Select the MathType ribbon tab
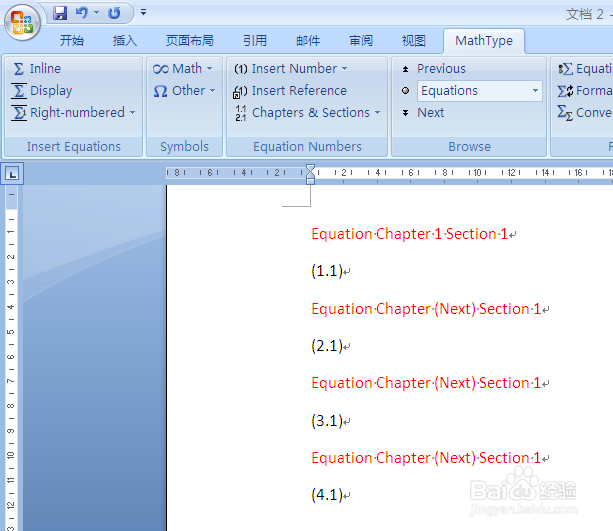 coord(484,41)
